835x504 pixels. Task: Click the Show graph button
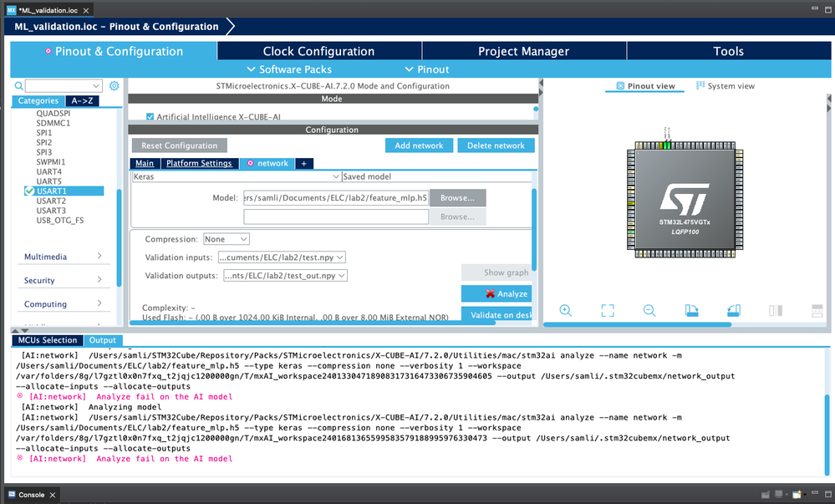(496, 272)
